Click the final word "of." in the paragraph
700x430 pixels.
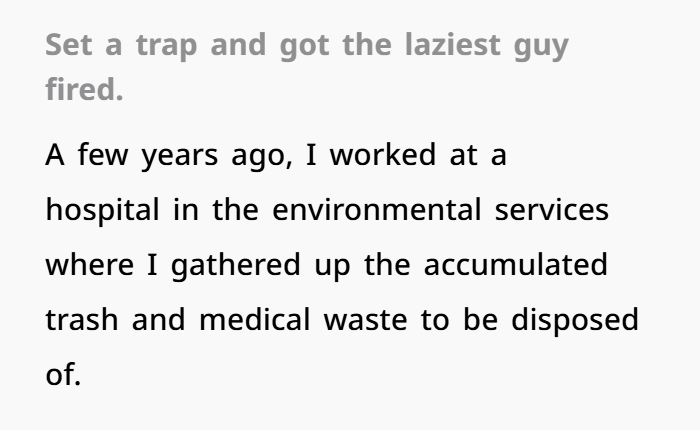(x=63, y=374)
